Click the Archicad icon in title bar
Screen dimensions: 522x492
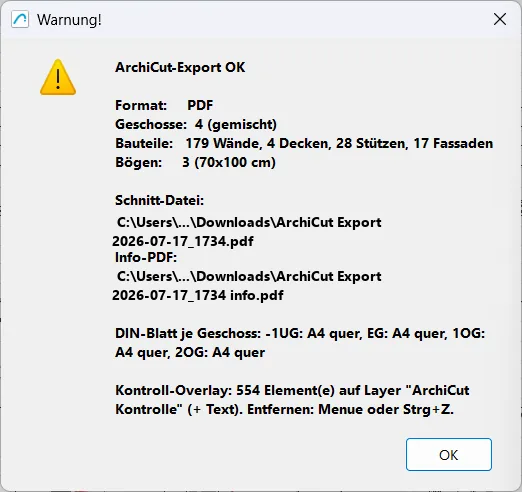20,19
